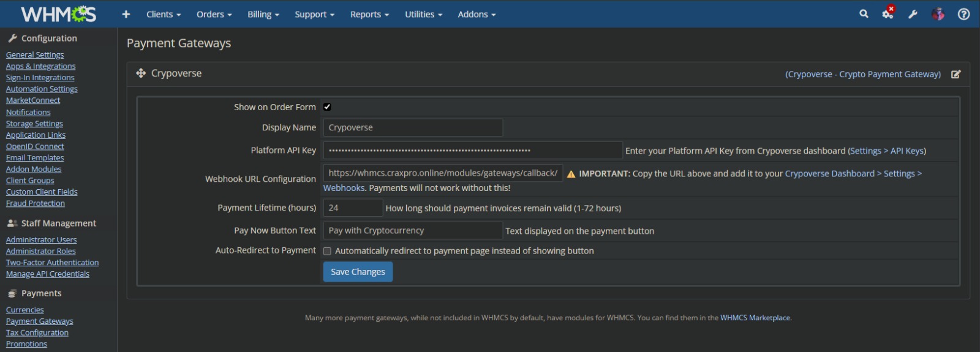Open Application Links
Screen dimensions: 980x352
pyautogui.click(x=36, y=135)
